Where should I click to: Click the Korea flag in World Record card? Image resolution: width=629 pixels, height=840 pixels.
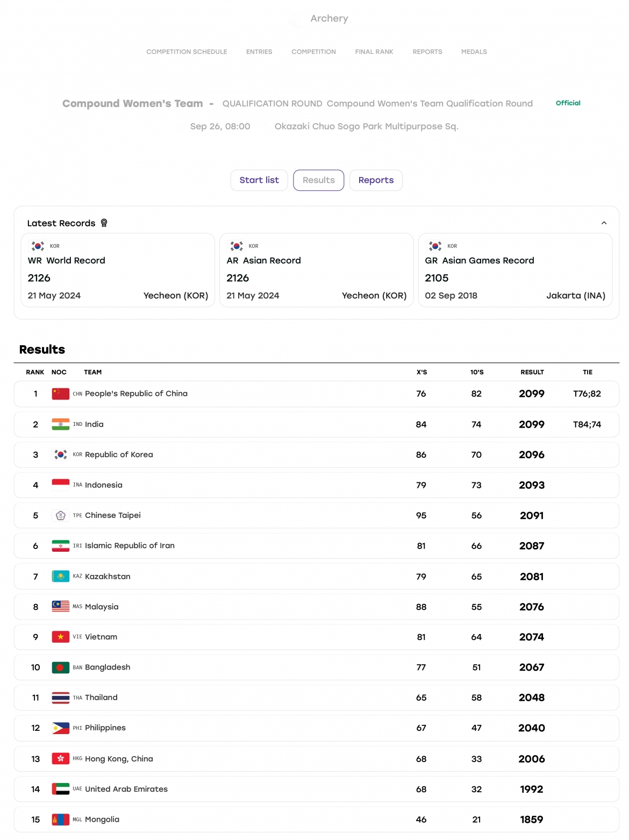(38, 246)
